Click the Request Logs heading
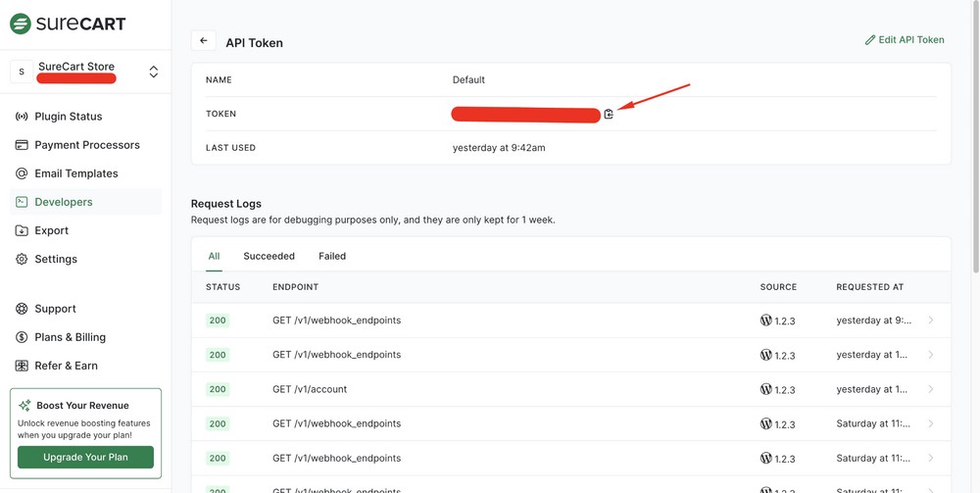 click(226, 204)
